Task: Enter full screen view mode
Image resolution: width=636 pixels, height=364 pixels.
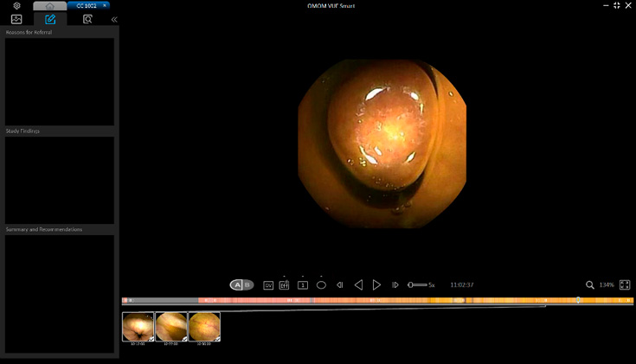Action: click(x=625, y=284)
